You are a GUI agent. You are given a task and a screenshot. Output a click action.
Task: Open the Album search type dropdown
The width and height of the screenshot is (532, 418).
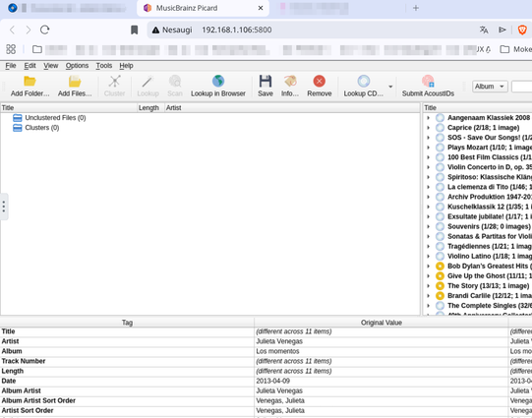pos(490,87)
